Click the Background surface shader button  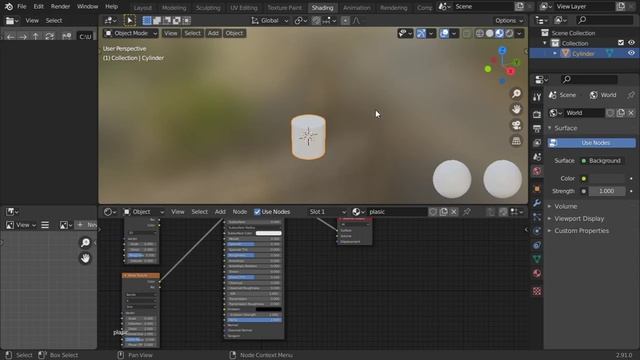tap(602, 160)
